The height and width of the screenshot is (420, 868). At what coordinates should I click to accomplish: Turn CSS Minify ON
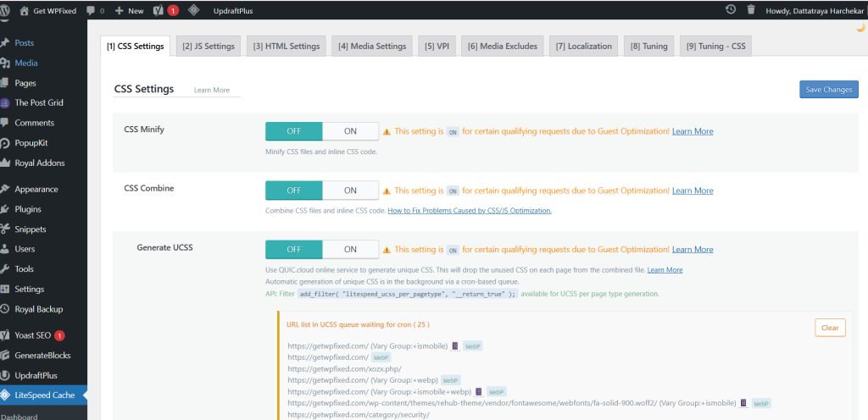point(350,131)
